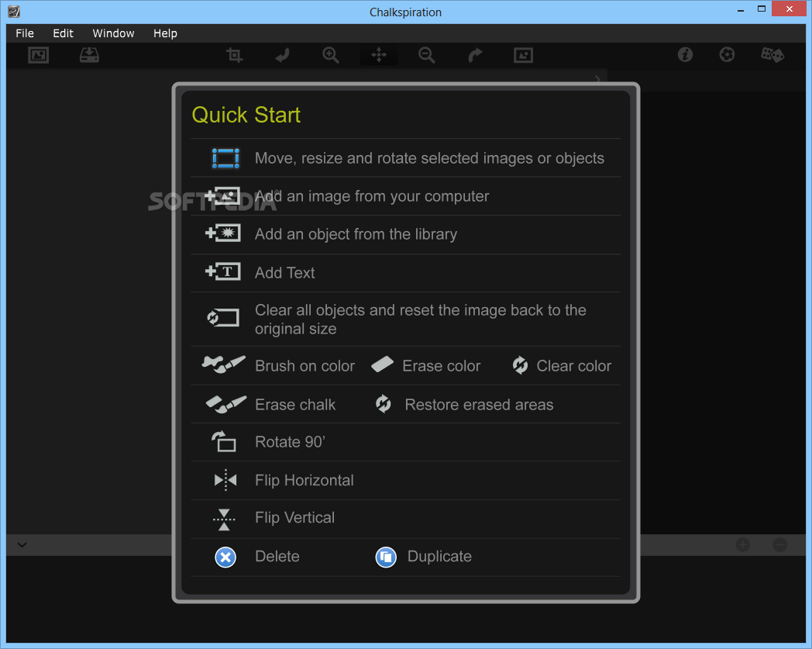Click the plus button in the bottom strip
Screen dimensions: 812x649
(742, 544)
